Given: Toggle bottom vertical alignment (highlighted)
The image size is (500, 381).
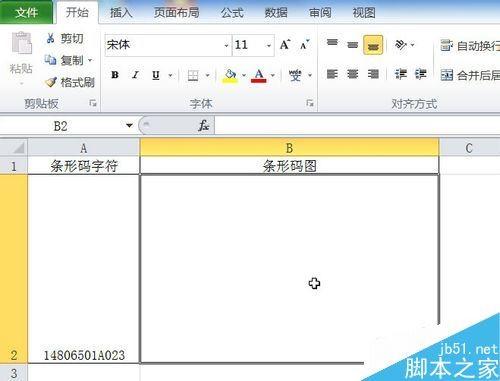Looking at the screenshot, I should tap(373, 45).
